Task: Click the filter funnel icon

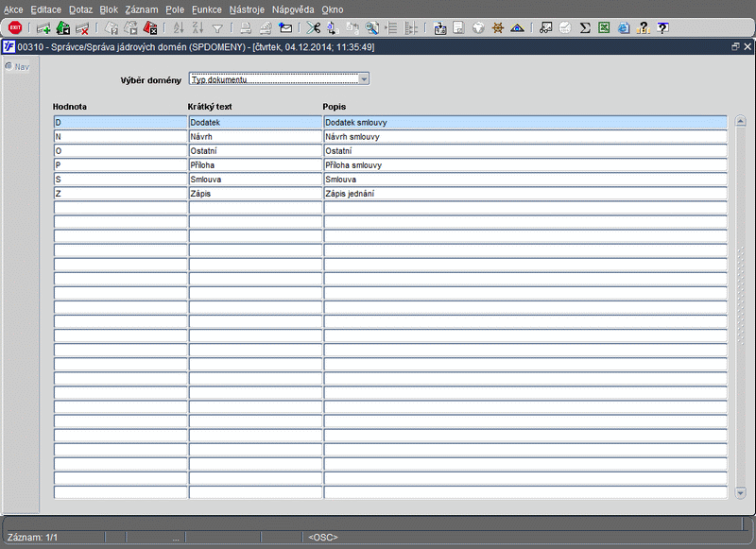Action: coord(217,29)
